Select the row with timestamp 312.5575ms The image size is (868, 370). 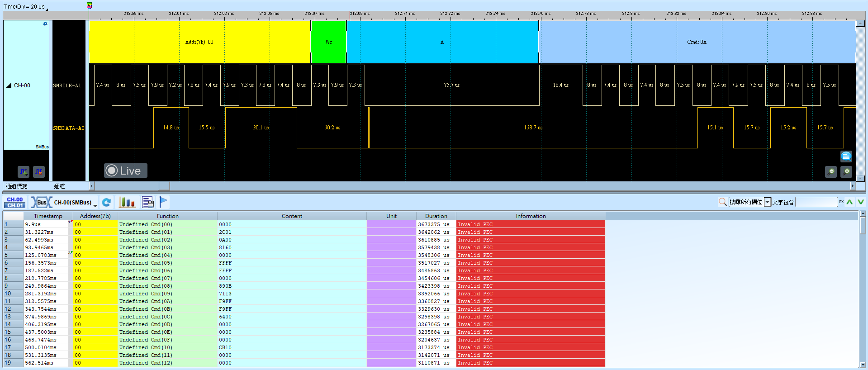click(x=304, y=301)
